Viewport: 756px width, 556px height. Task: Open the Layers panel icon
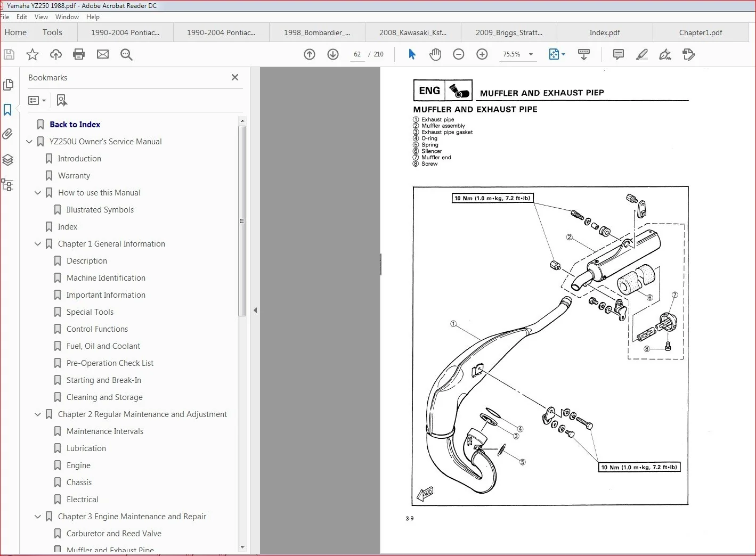click(x=8, y=160)
